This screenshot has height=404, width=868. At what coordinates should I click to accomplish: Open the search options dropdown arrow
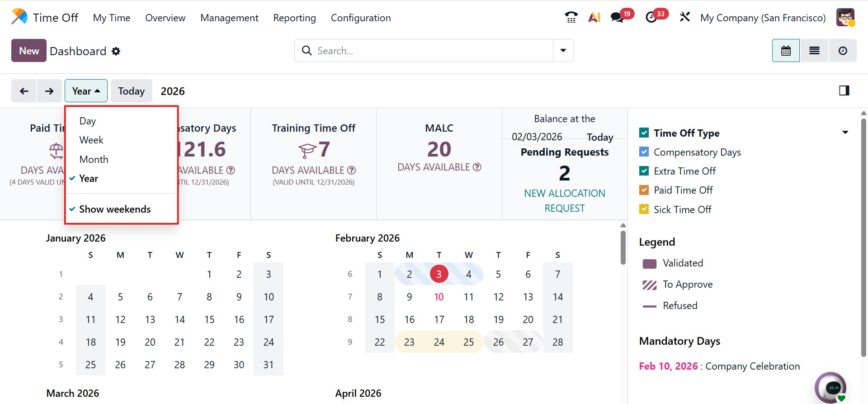click(x=563, y=51)
